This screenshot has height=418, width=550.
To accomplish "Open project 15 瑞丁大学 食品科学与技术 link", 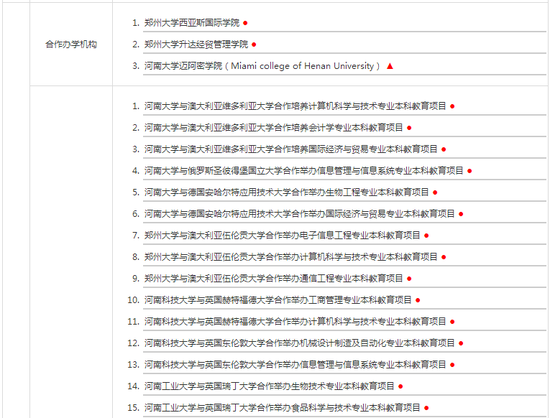I will (282, 407).
